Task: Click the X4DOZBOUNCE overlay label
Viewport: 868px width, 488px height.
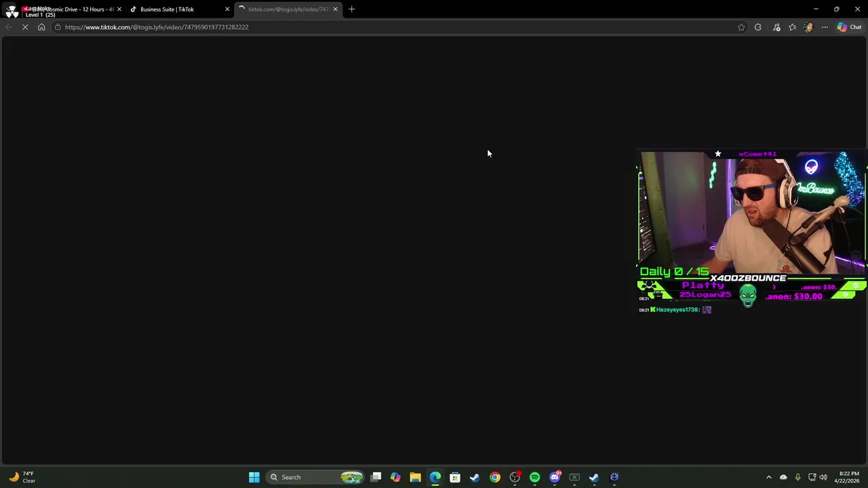Action: click(748, 278)
